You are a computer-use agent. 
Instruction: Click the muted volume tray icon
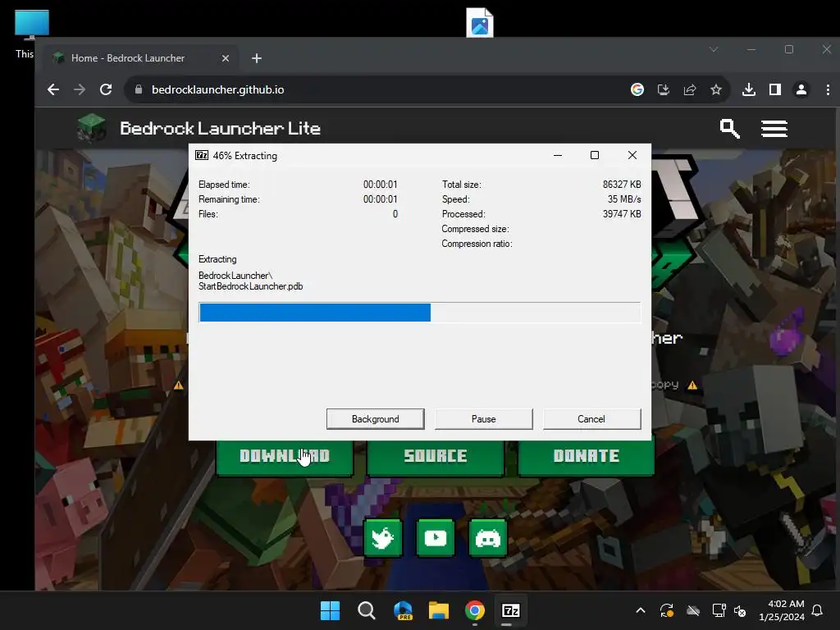click(x=741, y=610)
